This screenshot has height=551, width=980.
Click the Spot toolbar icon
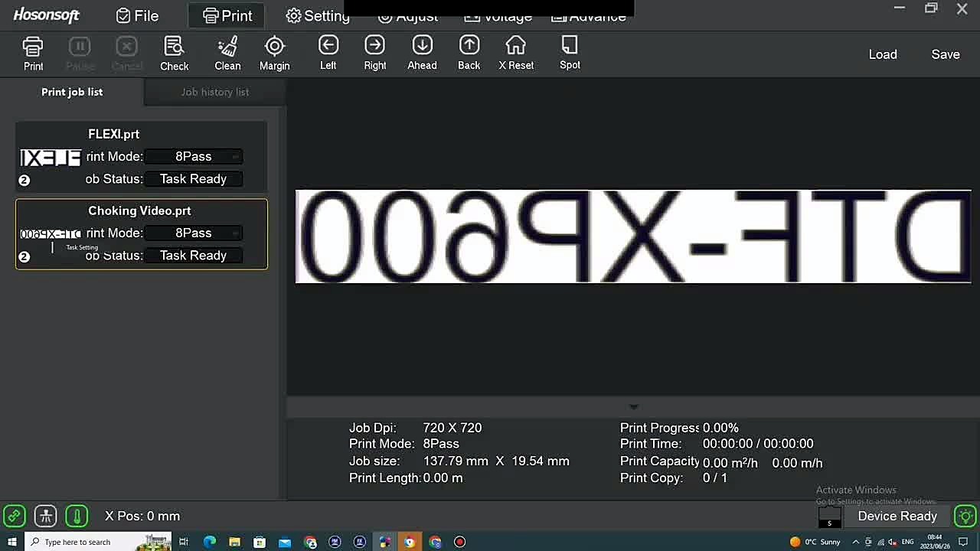570,53
